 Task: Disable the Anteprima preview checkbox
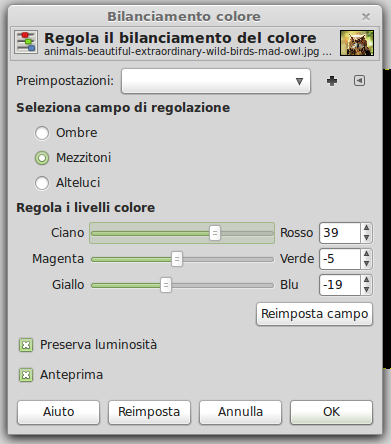click(x=26, y=375)
